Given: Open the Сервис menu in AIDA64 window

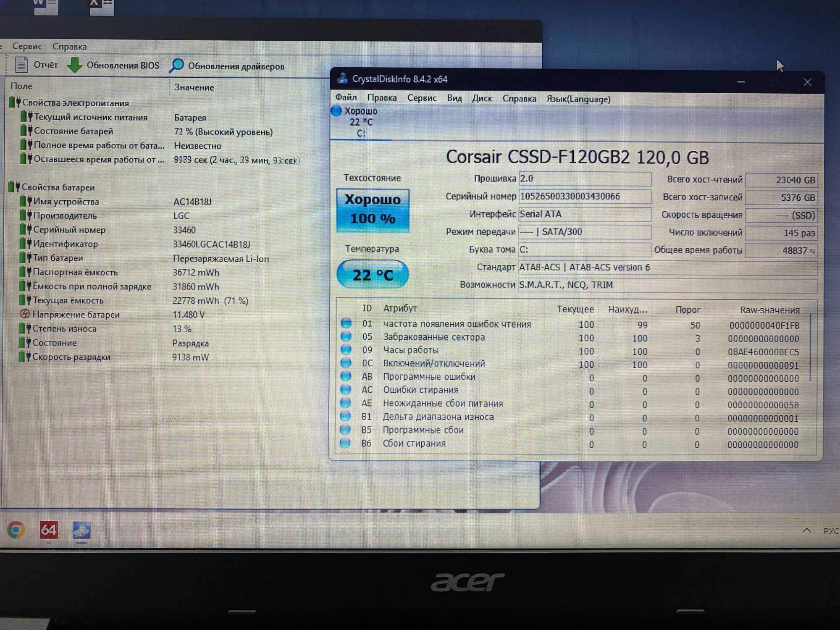Looking at the screenshot, I should (27, 46).
